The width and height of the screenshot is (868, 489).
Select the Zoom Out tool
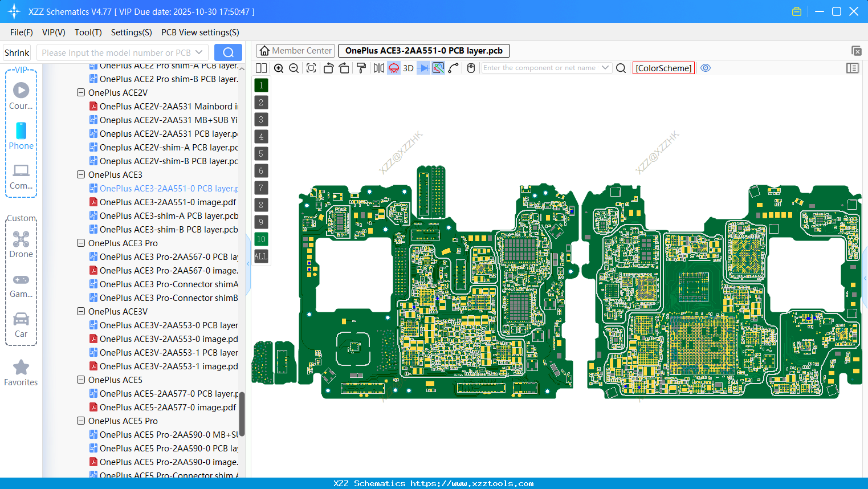(293, 68)
